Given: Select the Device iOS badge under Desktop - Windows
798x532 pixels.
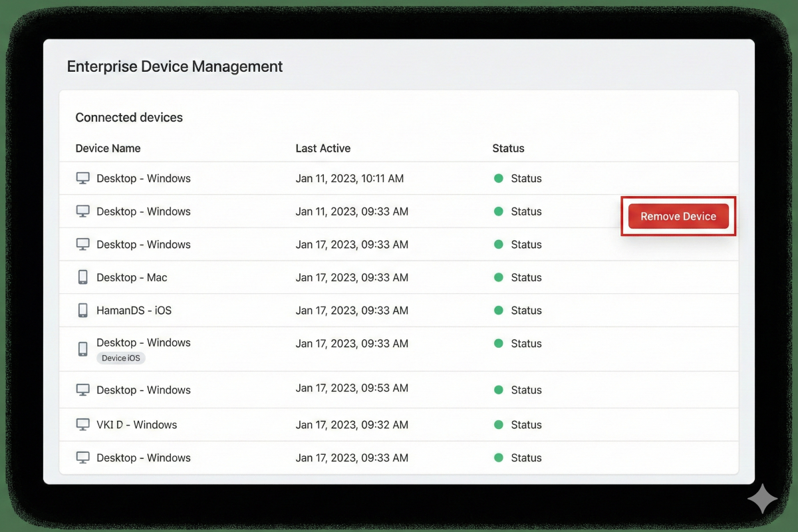Looking at the screenshot, I should [120, 358].
